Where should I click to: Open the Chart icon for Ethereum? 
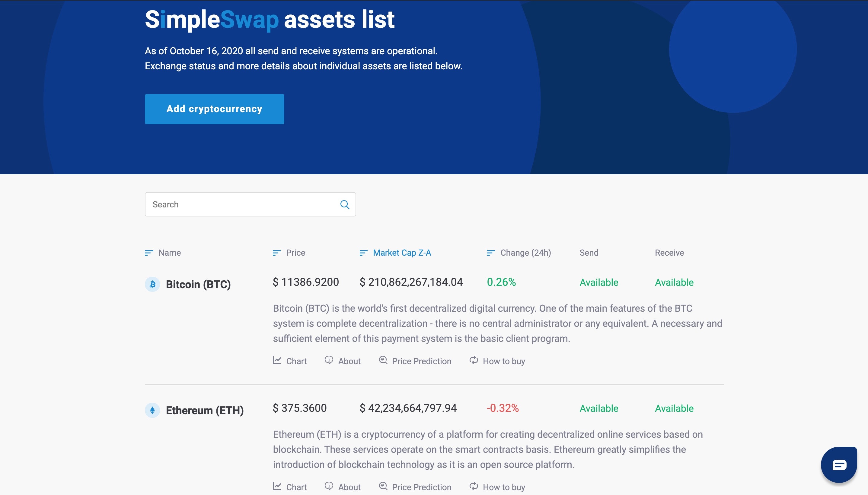pyautogui.click(x=277, y=487)
